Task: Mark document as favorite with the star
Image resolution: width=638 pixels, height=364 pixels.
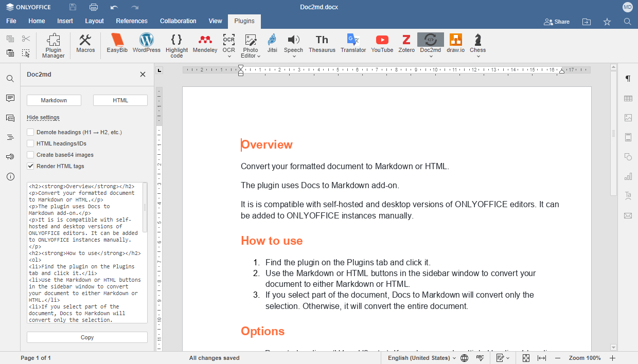Action: click(607, 22)
